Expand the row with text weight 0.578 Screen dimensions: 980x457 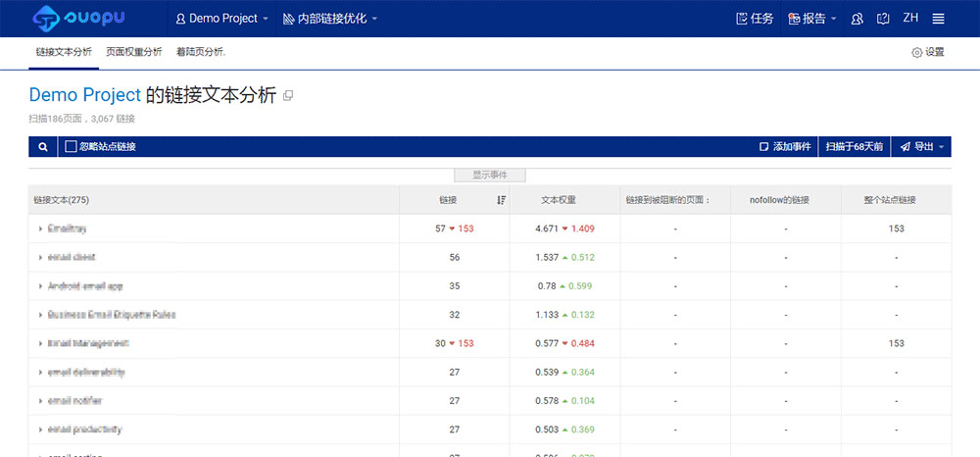click(x=40, y=401)
